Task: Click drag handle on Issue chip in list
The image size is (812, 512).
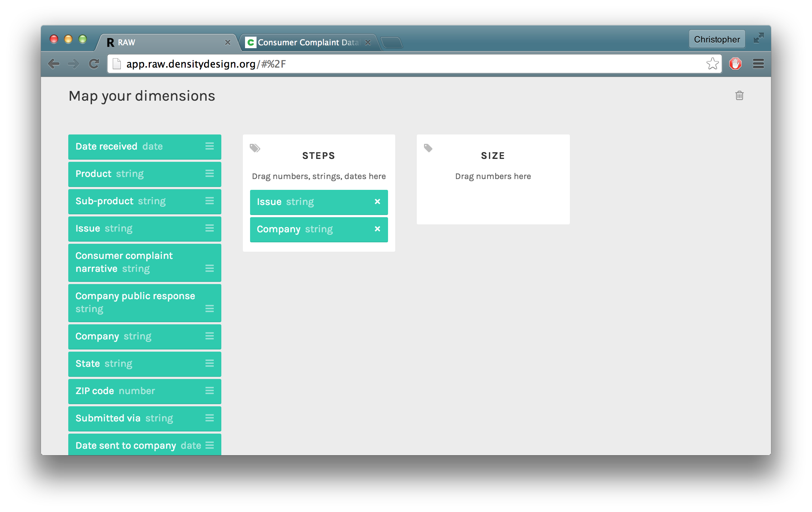Action: point(209,228)
